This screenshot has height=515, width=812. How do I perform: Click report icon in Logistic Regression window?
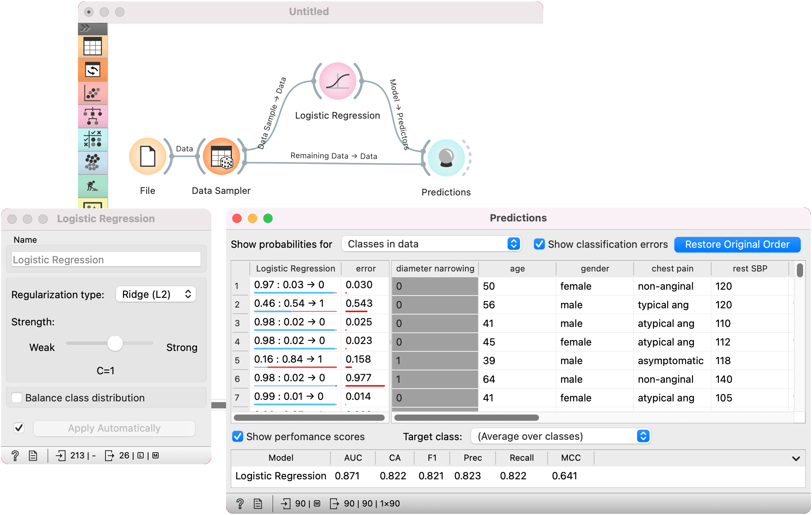click(x=33, y=455)
